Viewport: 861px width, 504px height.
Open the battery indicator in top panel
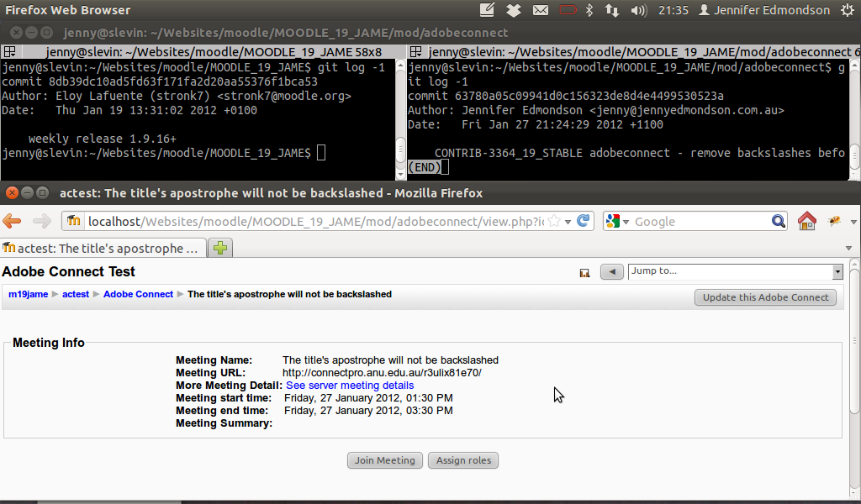pyautogui.click(x=568, y=10)
